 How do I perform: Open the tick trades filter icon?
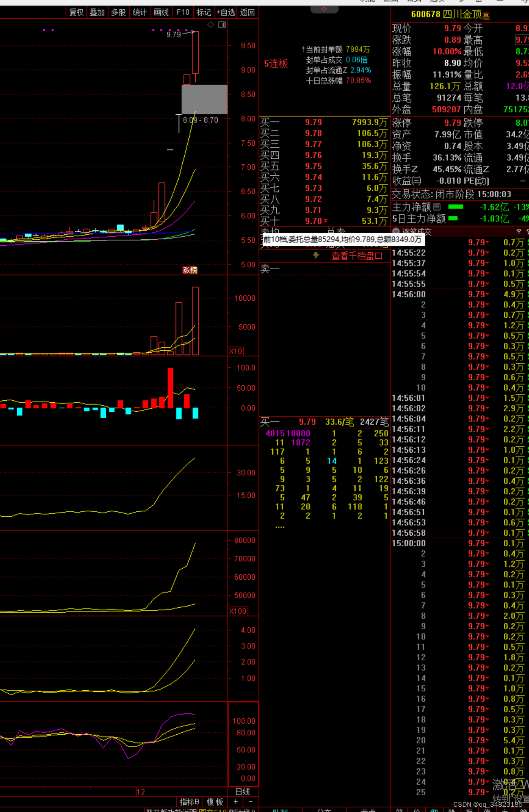(518, 231)
